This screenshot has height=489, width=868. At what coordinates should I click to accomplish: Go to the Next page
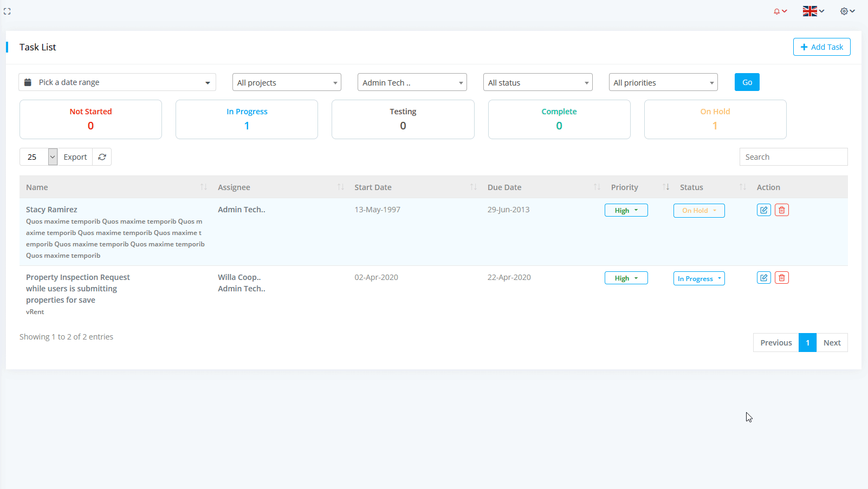coord(832,343)
